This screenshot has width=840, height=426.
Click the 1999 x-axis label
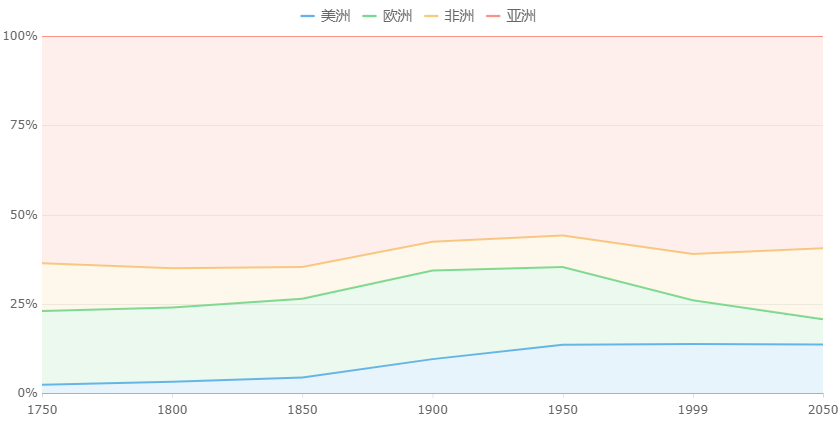pyautogui.click(x=692, y=409)
